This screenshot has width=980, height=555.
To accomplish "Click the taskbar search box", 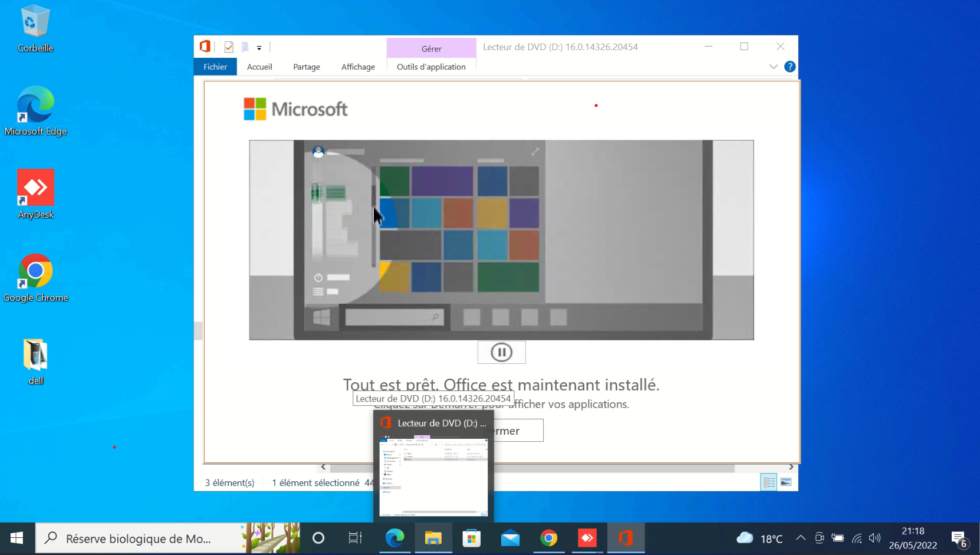I will (168, 538).
